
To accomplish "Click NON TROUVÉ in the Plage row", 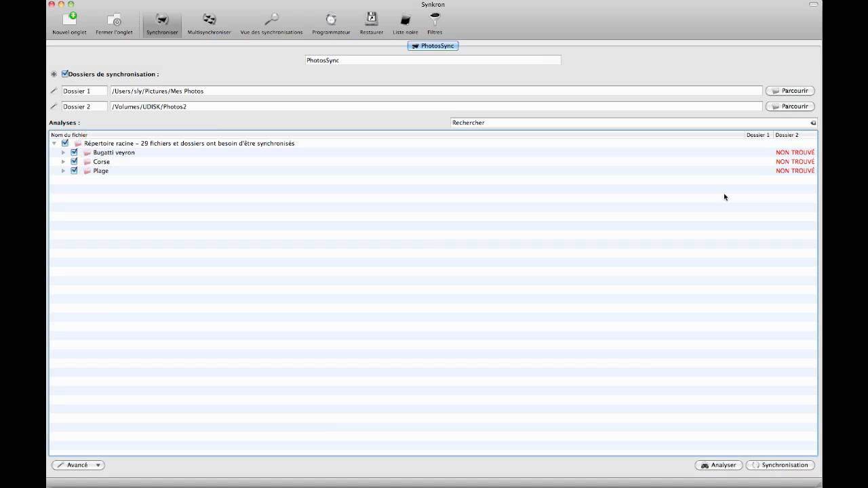I will point(795,171).
